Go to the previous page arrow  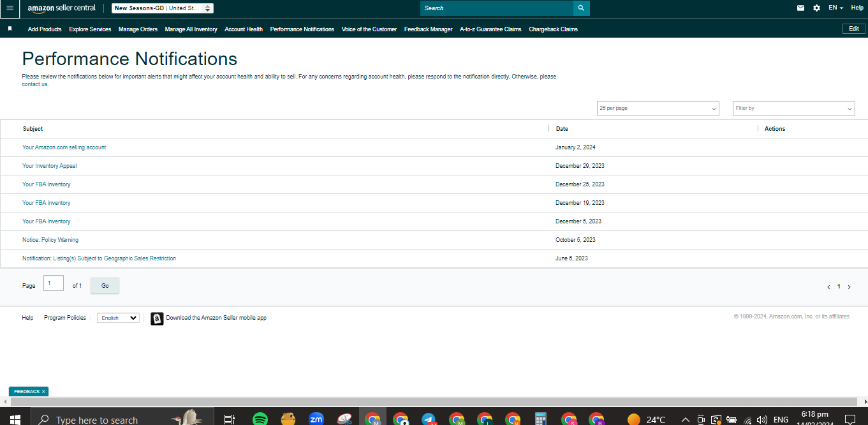(828, 287)
